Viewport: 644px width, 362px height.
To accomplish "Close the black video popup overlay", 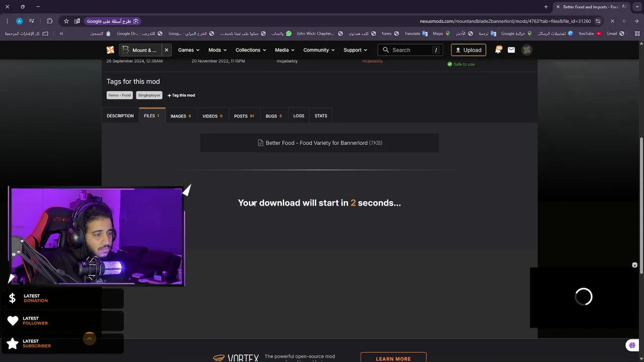I will tap(634, 265).
